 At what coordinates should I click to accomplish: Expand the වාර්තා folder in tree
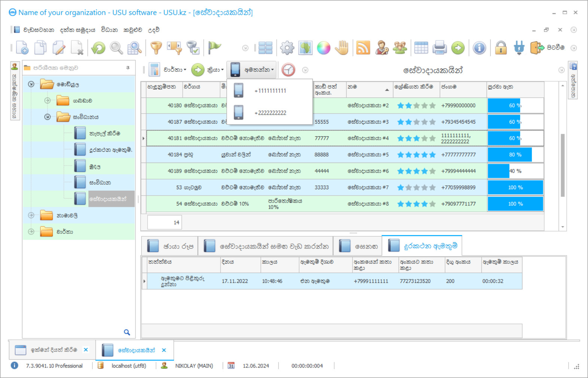click(x=31, y=232)
